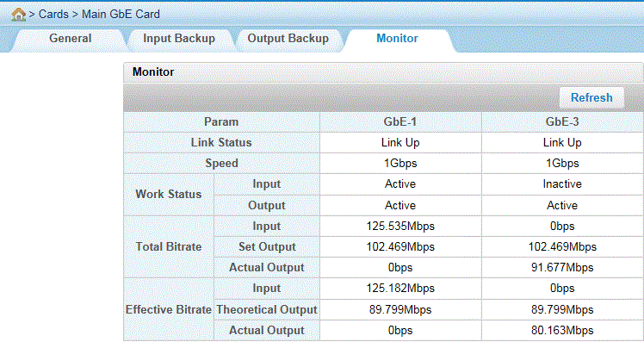Click GbE-3 speed 1Gbps value
Screen dimensions: 644x342
[x=562, y=163]
